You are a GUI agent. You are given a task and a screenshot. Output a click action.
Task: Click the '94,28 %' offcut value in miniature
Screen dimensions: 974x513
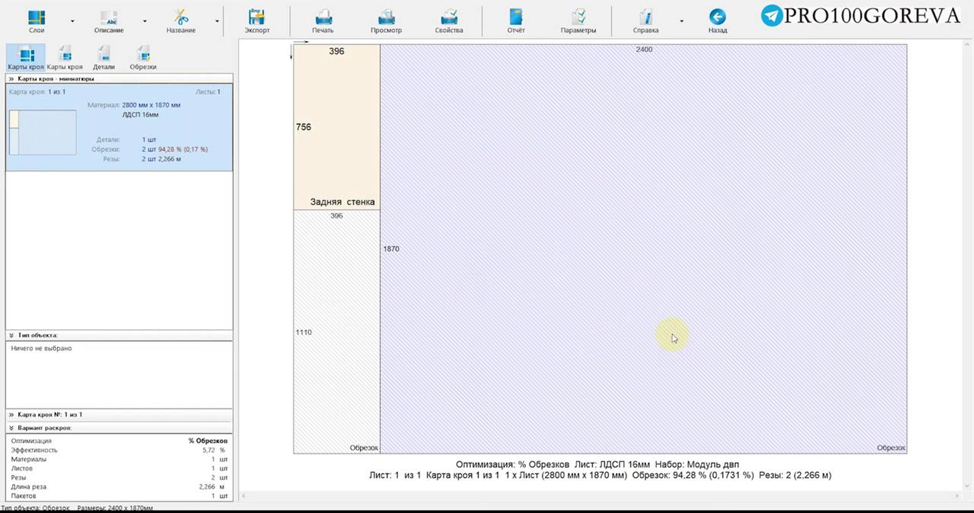(170, 150)
